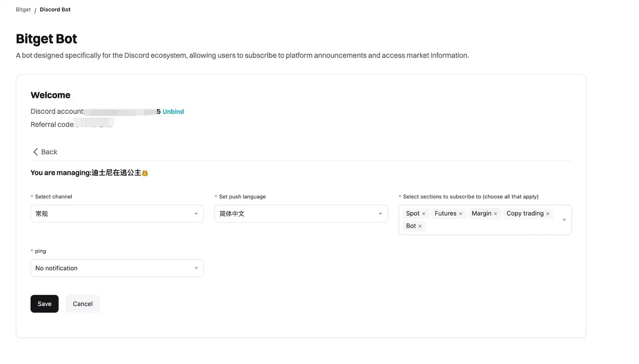Open the ping notification dropdown
Viewport: 639px width, 364px height.
point(117,268)
